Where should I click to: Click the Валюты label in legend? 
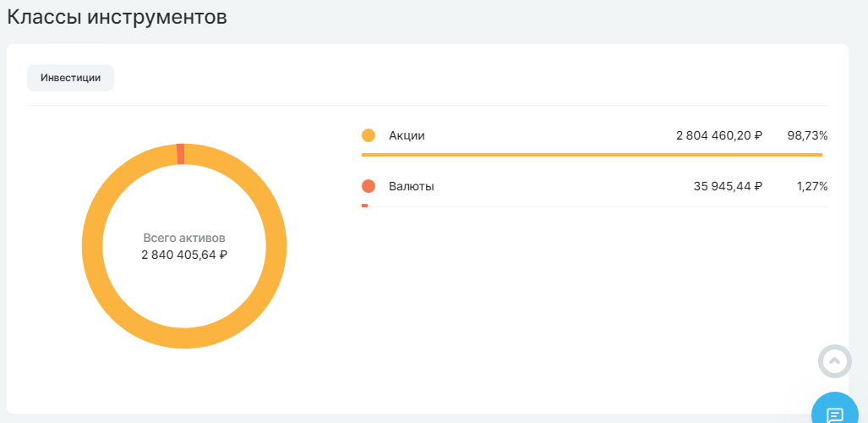(412, 186)
